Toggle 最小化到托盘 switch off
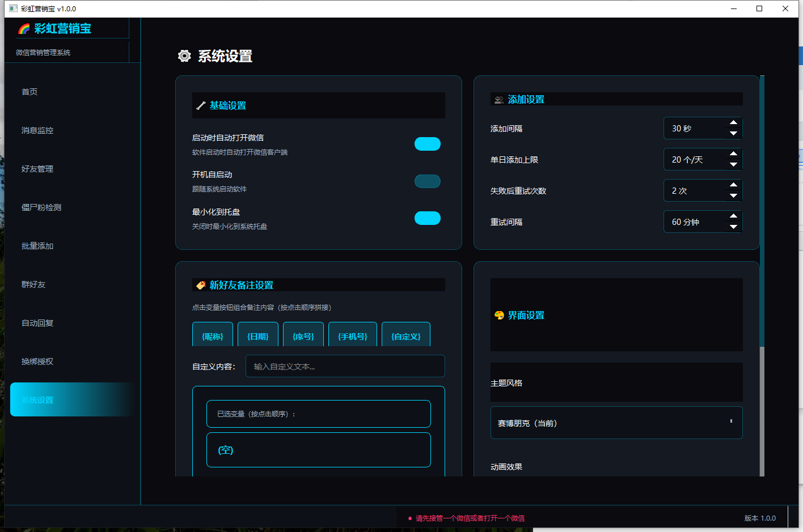 point(428,218)
